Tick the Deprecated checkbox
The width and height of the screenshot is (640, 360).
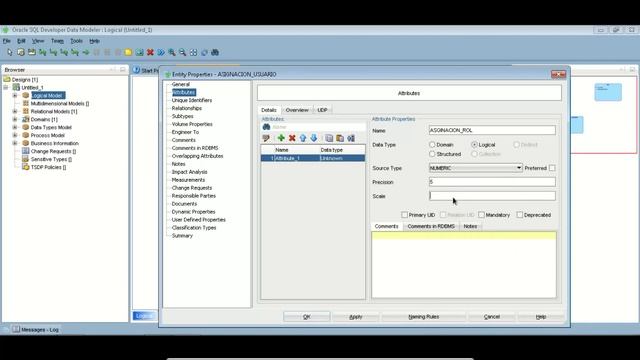(x=520, y=215)
